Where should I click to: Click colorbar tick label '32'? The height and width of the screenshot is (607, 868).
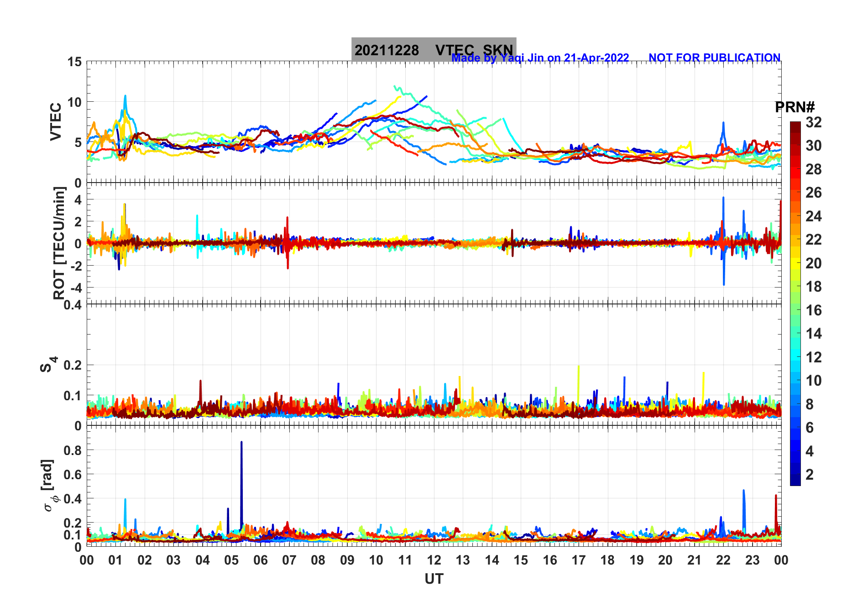pos(813,122)
